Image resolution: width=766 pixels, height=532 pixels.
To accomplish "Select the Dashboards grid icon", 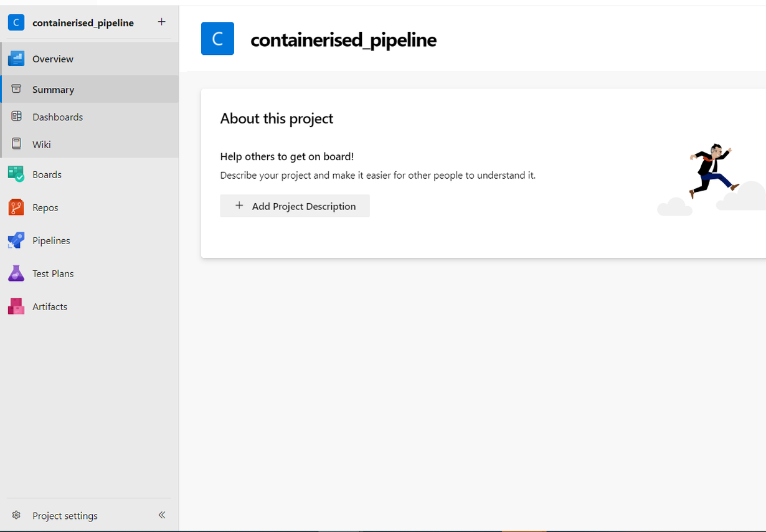I will click(x=17, y=116).
